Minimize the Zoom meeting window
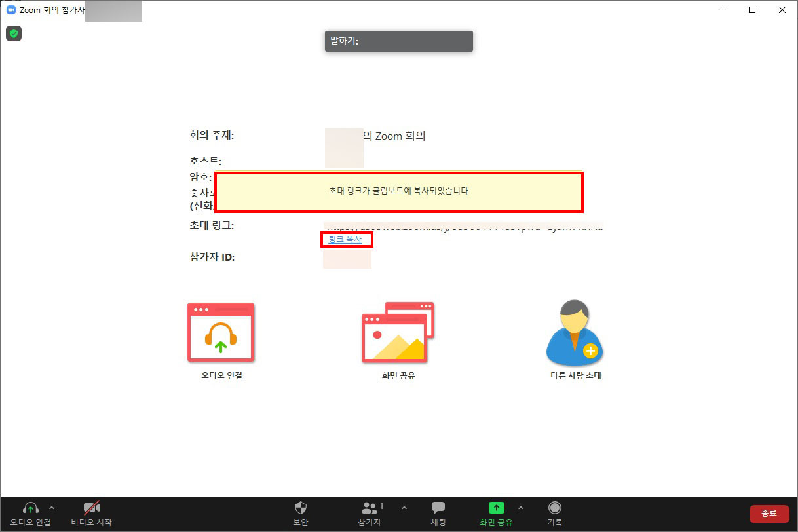The height and width of the screenshot is (532, 798). (722, 10)
